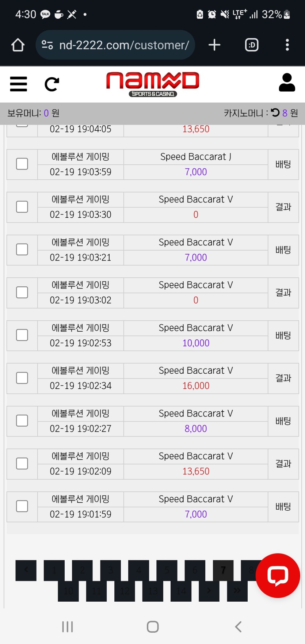Open the user profile icon
This screenshot has width=305, height=644.
[x=287, y=83]
